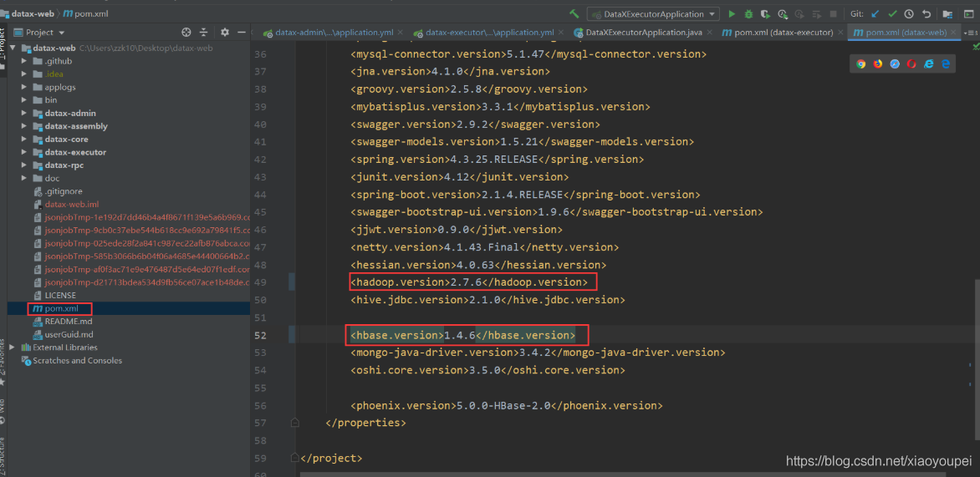Expand the datax-assembly module
This screenshot has height=477, width=980.
[23, 126]
